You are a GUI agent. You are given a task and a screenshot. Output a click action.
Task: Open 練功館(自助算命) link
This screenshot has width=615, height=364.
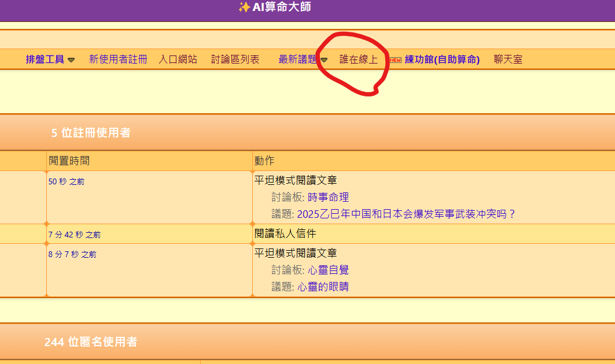coord(442,59)
